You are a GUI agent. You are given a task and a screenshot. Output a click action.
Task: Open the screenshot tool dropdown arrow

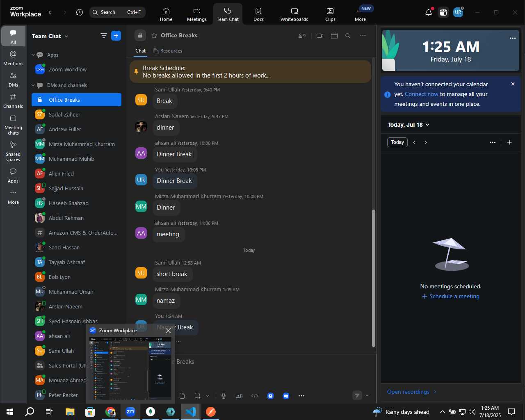[208, 396]
